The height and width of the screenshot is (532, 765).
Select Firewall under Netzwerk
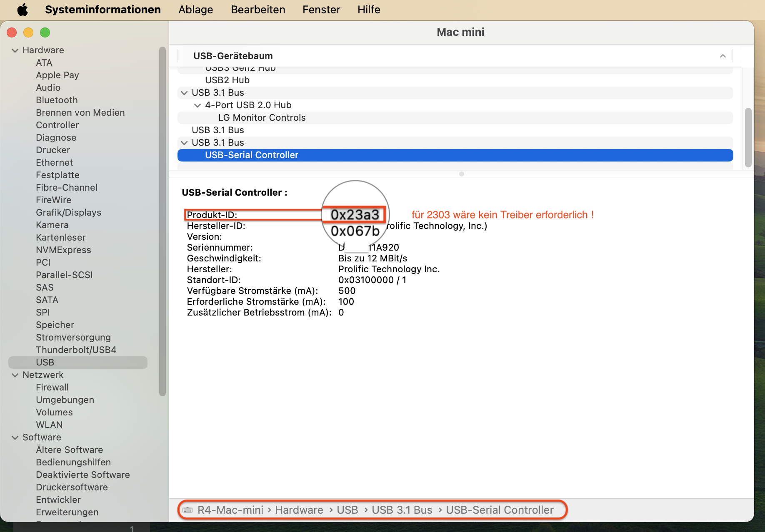52,387
